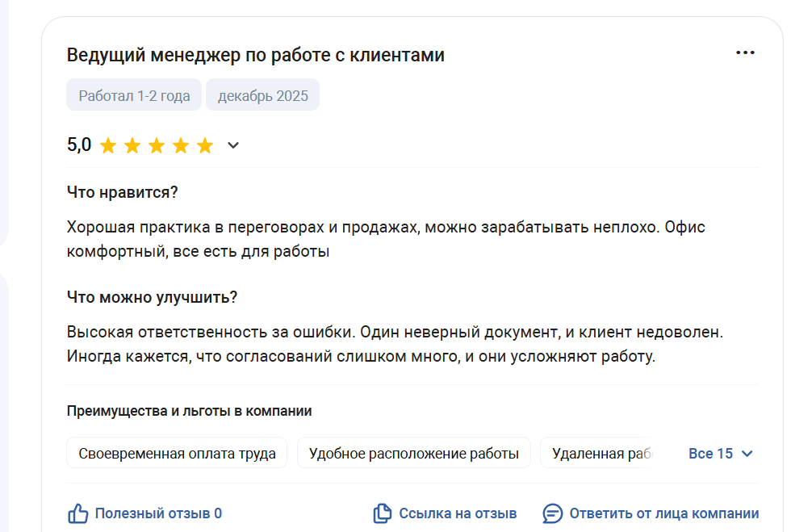The width and height of the screenshot is (791, 532).
Task: Select the "Своевременная оплата труда" benefit tag
Action: [177, 454]
